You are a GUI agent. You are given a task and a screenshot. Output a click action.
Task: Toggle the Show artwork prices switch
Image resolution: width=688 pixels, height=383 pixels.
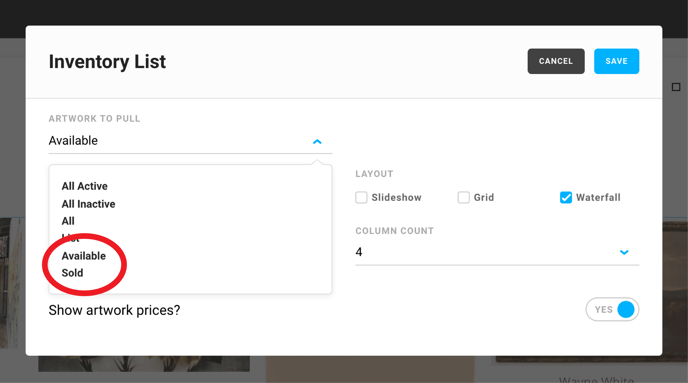point(612,309)
